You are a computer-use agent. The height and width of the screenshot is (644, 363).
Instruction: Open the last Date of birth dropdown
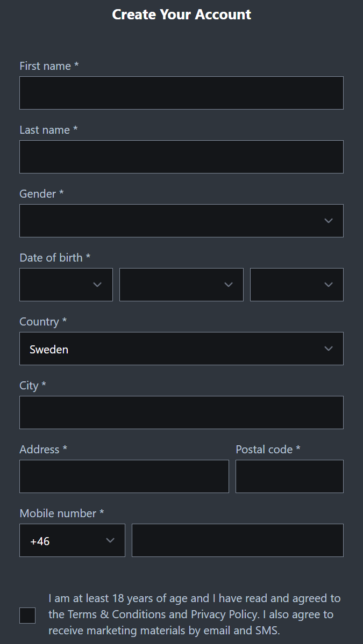point(290,285)
